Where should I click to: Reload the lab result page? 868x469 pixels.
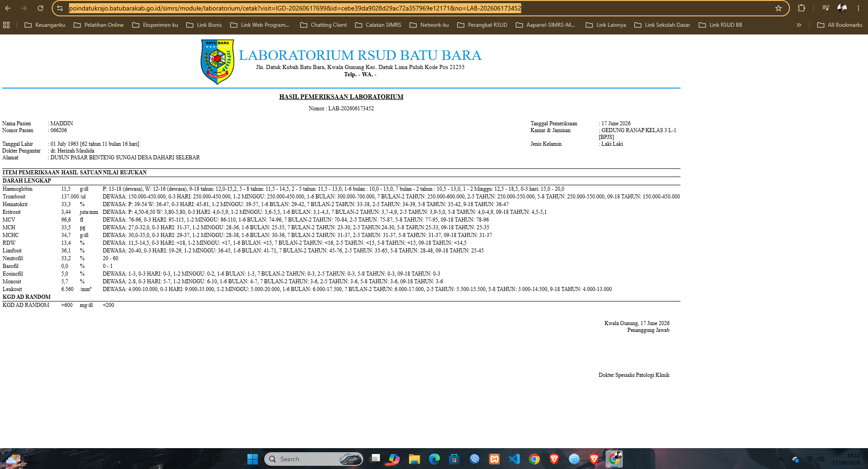pos(40,8)
